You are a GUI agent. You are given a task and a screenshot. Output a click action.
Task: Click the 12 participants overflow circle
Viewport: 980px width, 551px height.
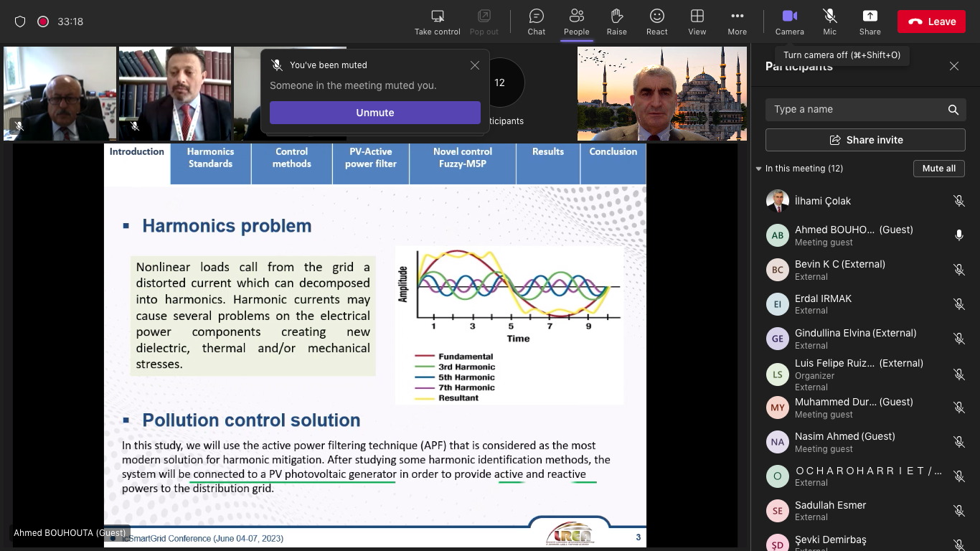[500, 83]
